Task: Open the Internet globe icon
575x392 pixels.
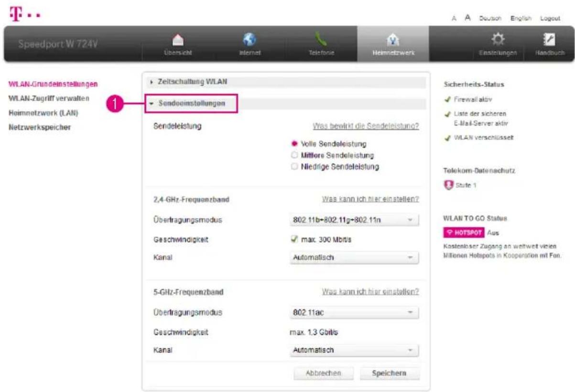Action: [250, 41]
